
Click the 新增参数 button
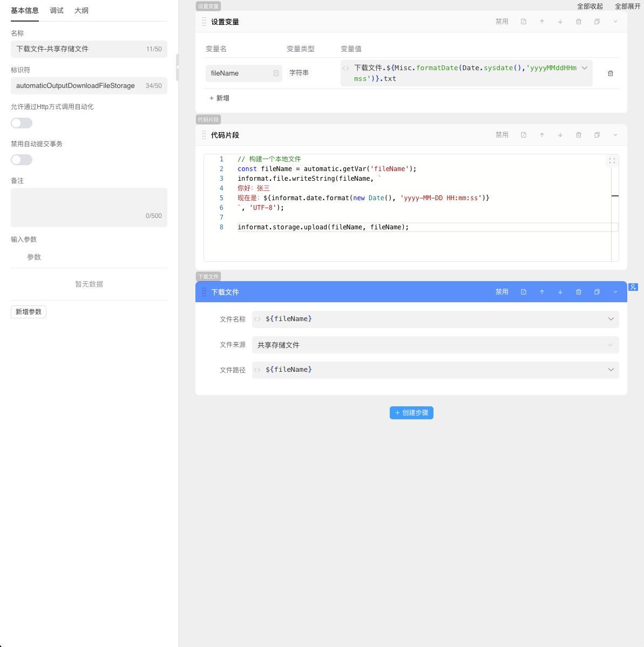[29, 312]
